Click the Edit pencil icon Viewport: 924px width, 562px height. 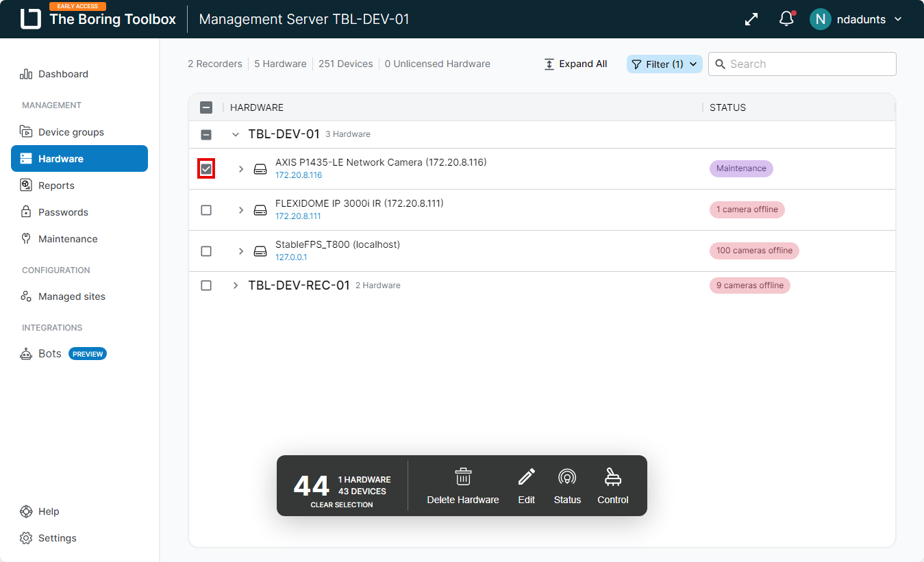526,477
